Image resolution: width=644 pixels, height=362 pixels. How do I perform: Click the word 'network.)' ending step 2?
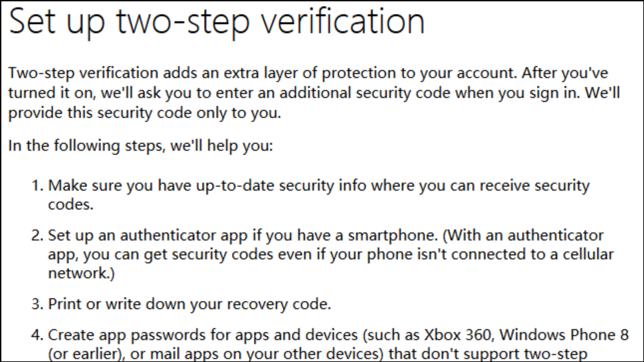(x=81, y=274)
